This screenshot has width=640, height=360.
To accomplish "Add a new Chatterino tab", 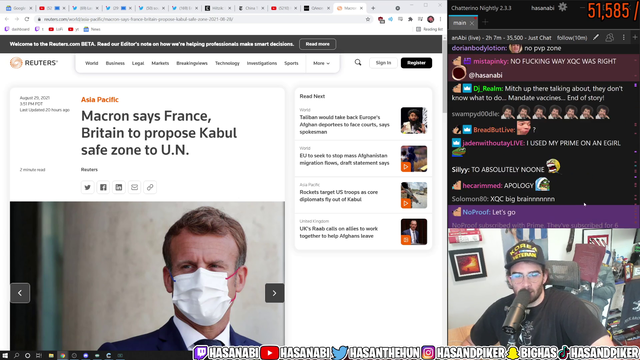I will (485, 23).
